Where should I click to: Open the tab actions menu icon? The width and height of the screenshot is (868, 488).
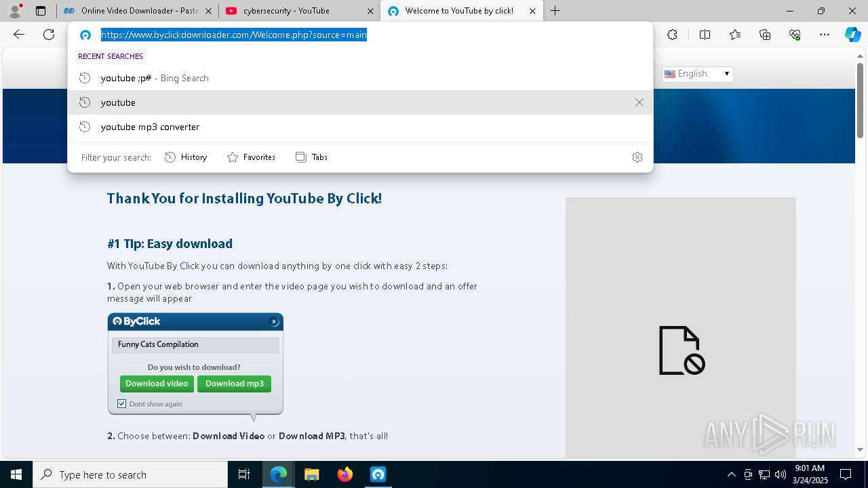[41, 11]
